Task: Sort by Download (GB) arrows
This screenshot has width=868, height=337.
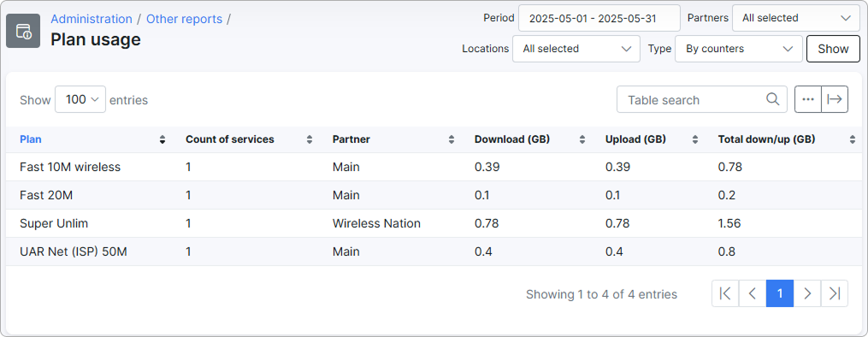Action: tap(582, 140)
